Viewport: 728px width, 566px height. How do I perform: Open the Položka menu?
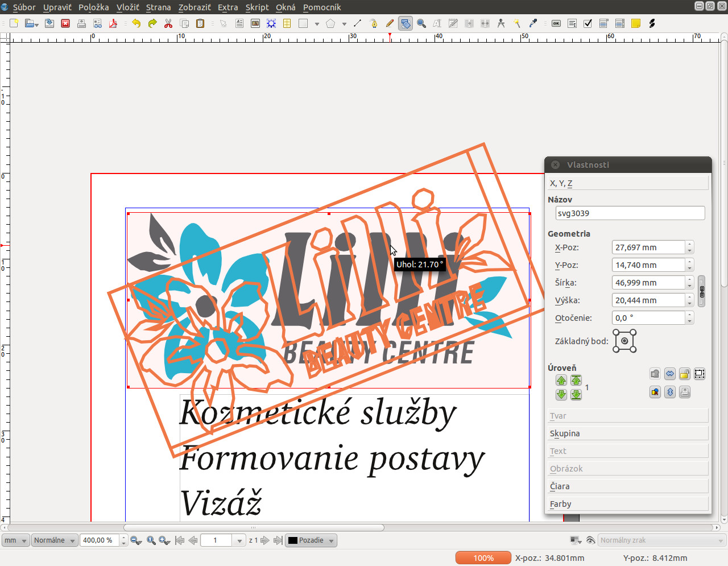pos(93,7)
